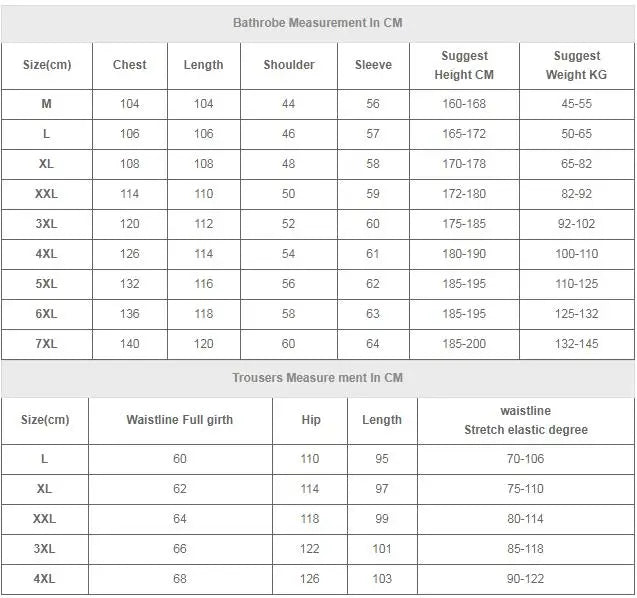Click the 132-145 weight cell
This screenshot has width=637, height=598.
[576, 344]
